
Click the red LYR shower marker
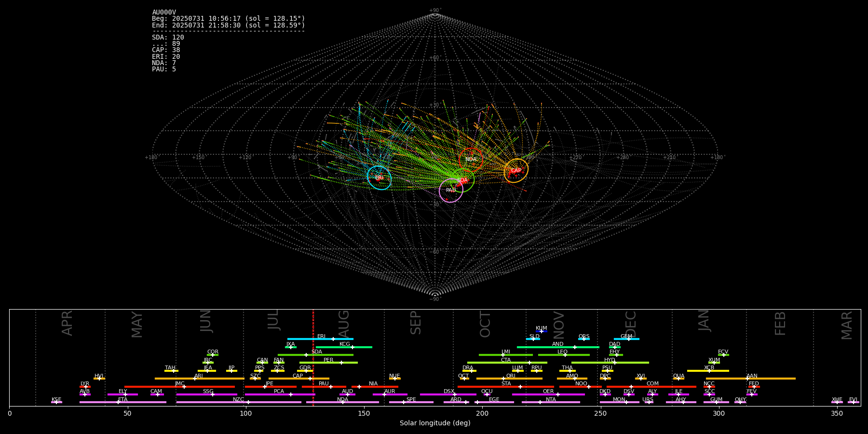pos(85,386)
